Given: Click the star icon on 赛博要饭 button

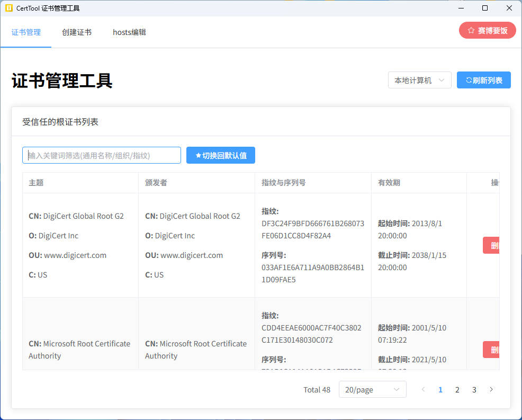Looking at the screenshot, I should point(471,31).
